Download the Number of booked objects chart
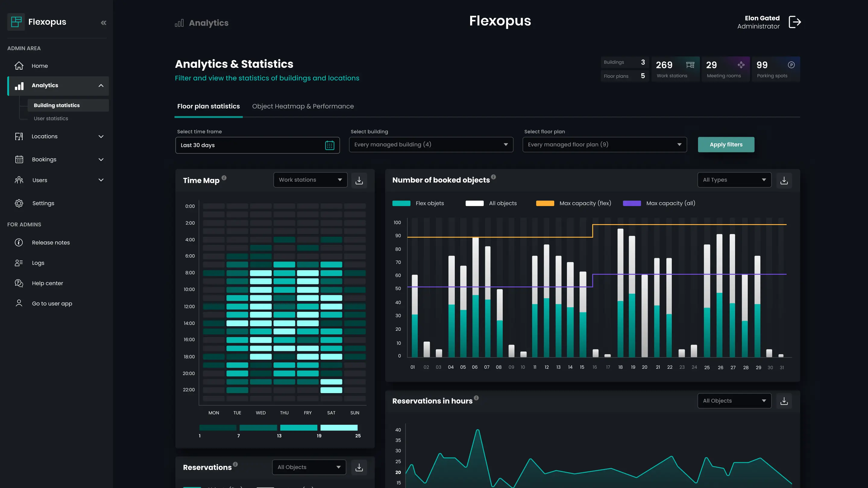Viewport: 868px width, 488px height. pyautogui.click(x=784, y=180)
